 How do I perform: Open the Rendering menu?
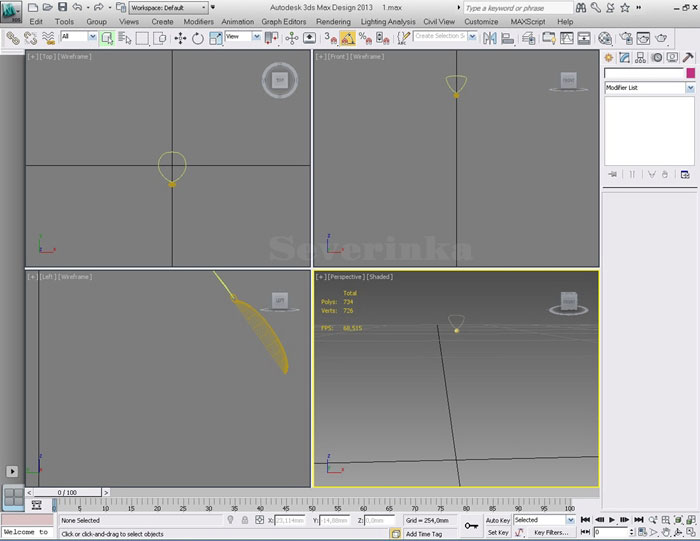coord(333,21)
